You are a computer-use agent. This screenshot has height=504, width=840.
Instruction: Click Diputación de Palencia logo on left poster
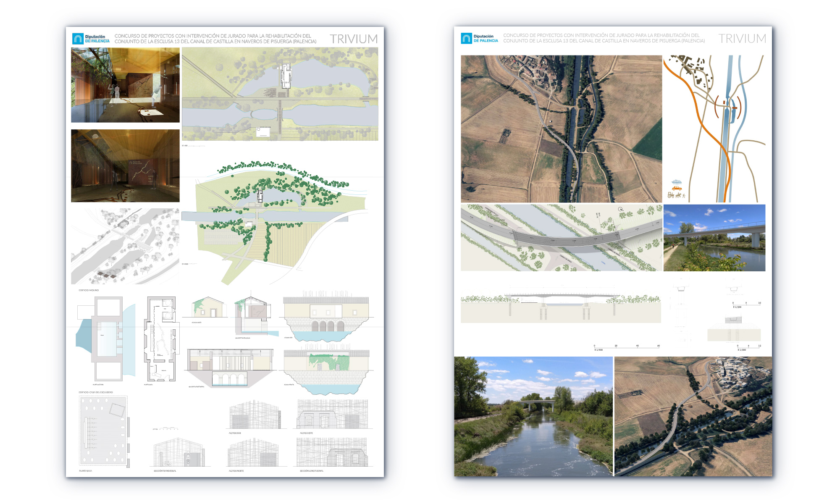(91, 39)
